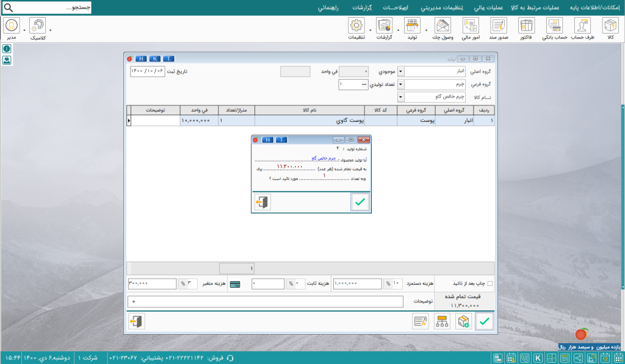Viewport: 625px width, 364px height.
Task: Open the امکانات/اطلاعات پایه menu
Action: [x=594, y=7]
